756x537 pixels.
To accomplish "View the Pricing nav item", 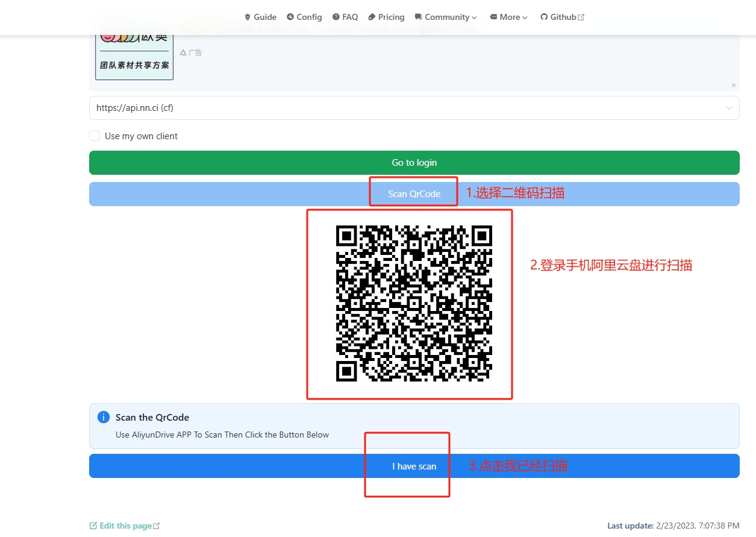I will coord(386,17).
